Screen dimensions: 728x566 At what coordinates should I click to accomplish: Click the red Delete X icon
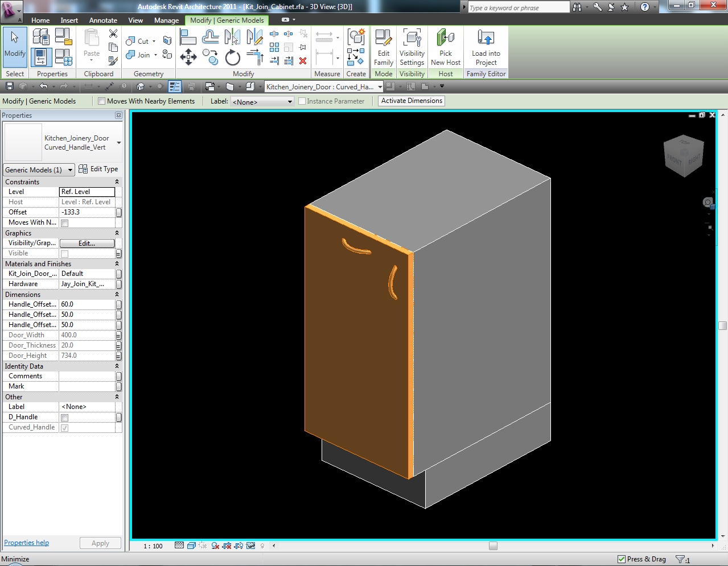pos(303,61)
